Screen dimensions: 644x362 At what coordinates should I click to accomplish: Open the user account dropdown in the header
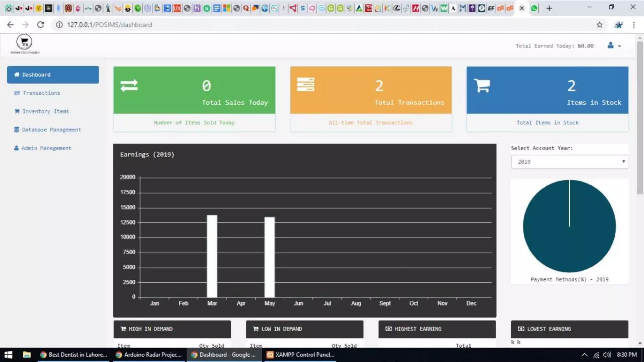point(614,46)
